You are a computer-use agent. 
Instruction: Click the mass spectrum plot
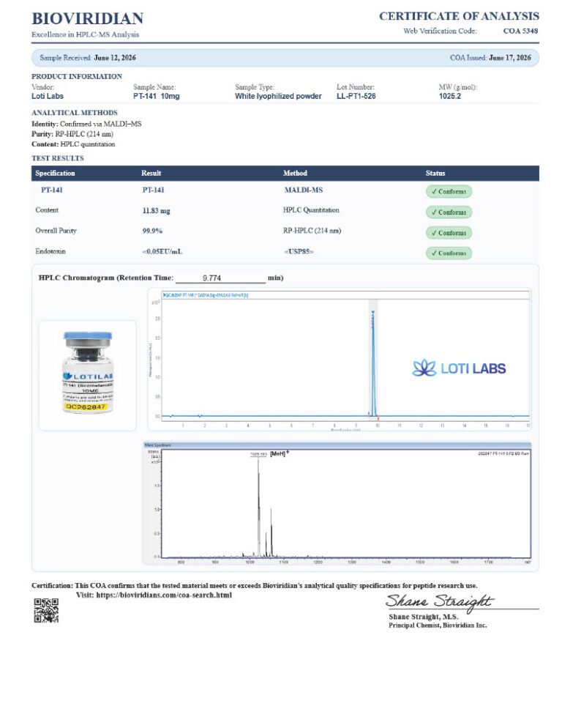tap(337, 503)
